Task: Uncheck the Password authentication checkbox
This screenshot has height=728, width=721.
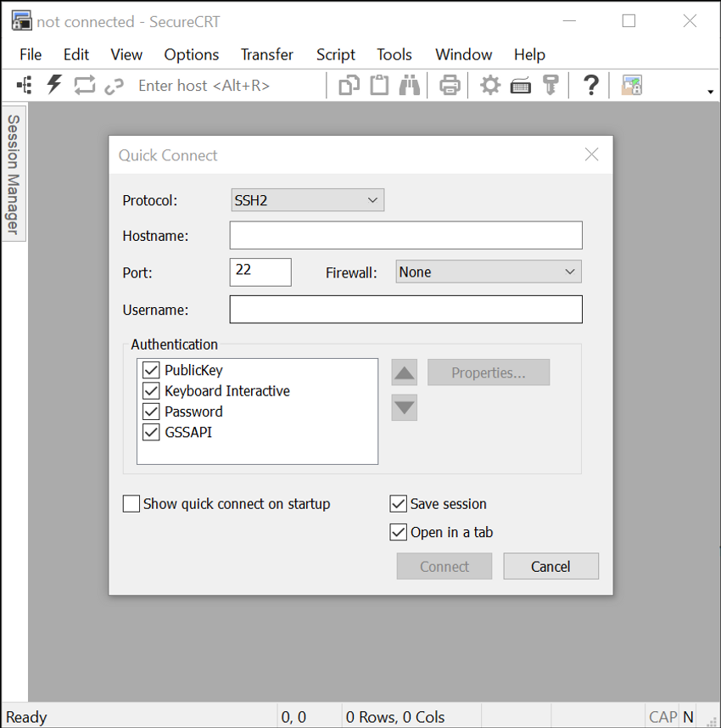Action: 151,412
